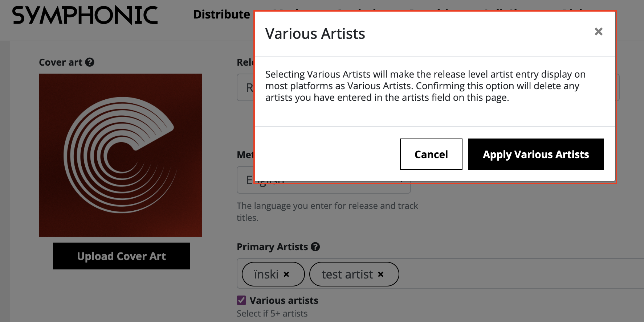The height and width of the screenshot is (322, 644).
Task: Click the test artist tag
Action: pyautogui.click(x=347, y=274)
